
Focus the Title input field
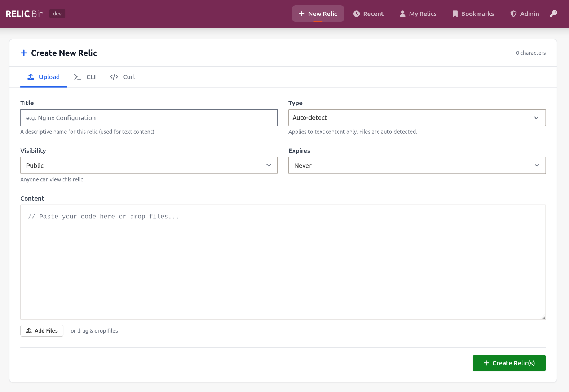(x=149, y=118)
